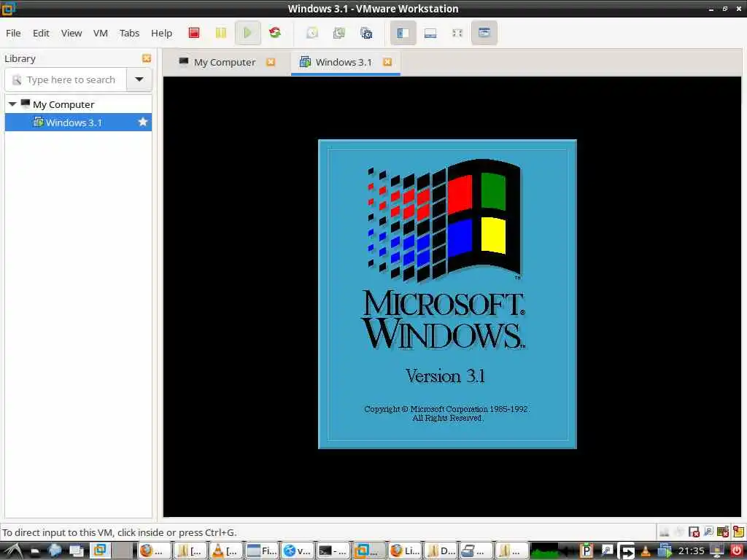The width and height of the screenshot is (747, 560).
Task: Click the VMware logo in the title bar
Action: click(9, 8)
